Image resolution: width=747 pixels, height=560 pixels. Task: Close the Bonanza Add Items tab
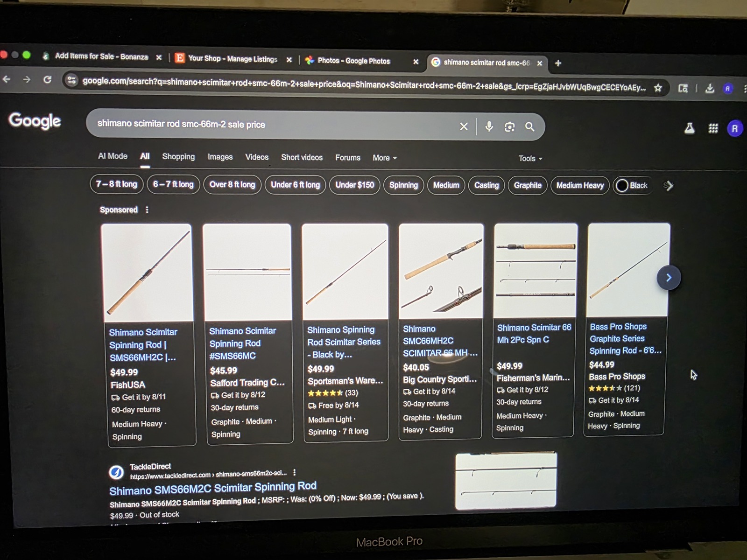coord(159,57)
